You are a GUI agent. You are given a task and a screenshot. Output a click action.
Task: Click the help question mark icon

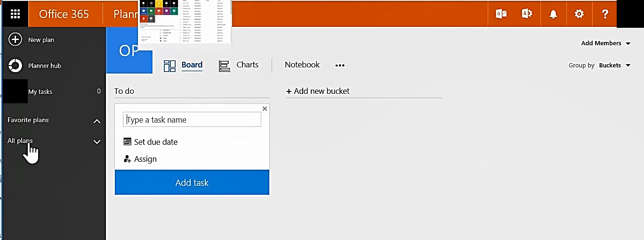605,14
